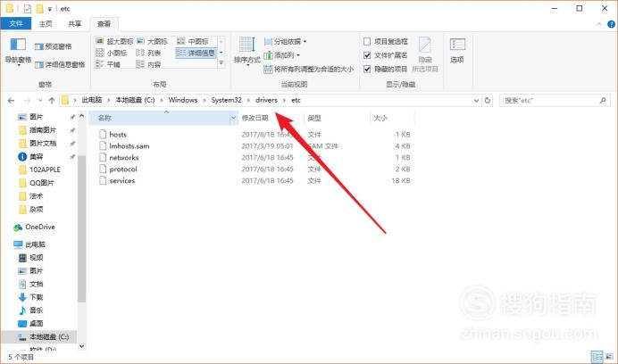Viewport: 618px width, 364px height.
Task: Open pinned 图片 quick access folder
Action: click(37, 117)
